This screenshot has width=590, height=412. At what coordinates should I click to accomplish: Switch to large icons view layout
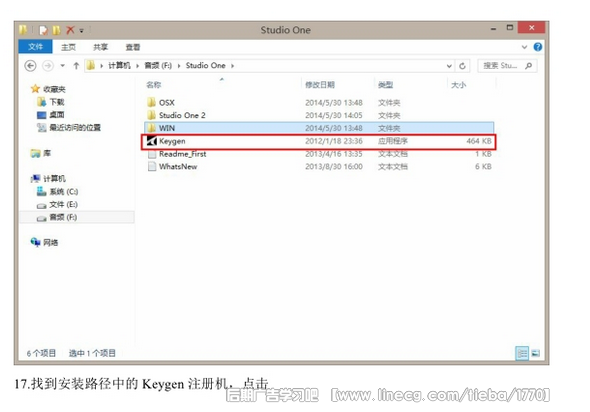click(536, 353)
